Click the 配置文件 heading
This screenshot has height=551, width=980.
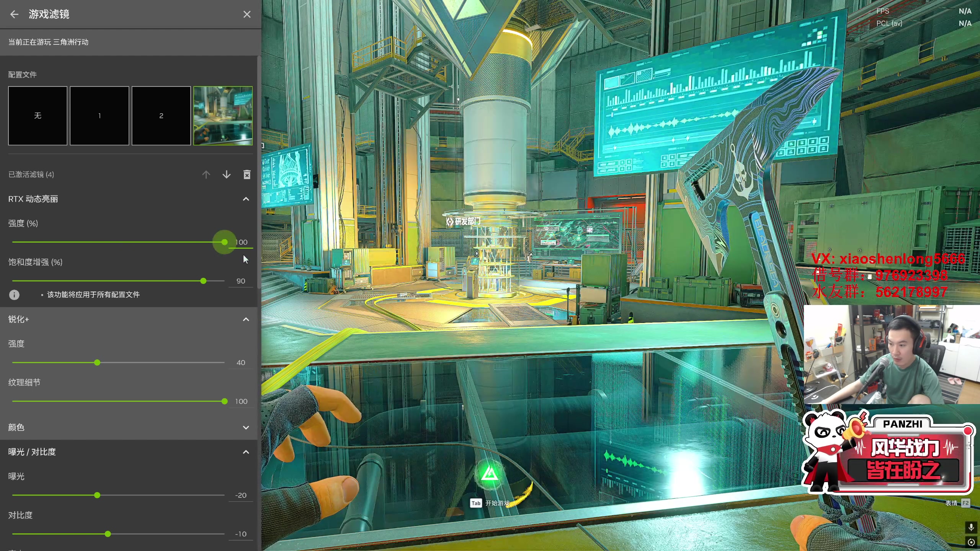[23, 75]
